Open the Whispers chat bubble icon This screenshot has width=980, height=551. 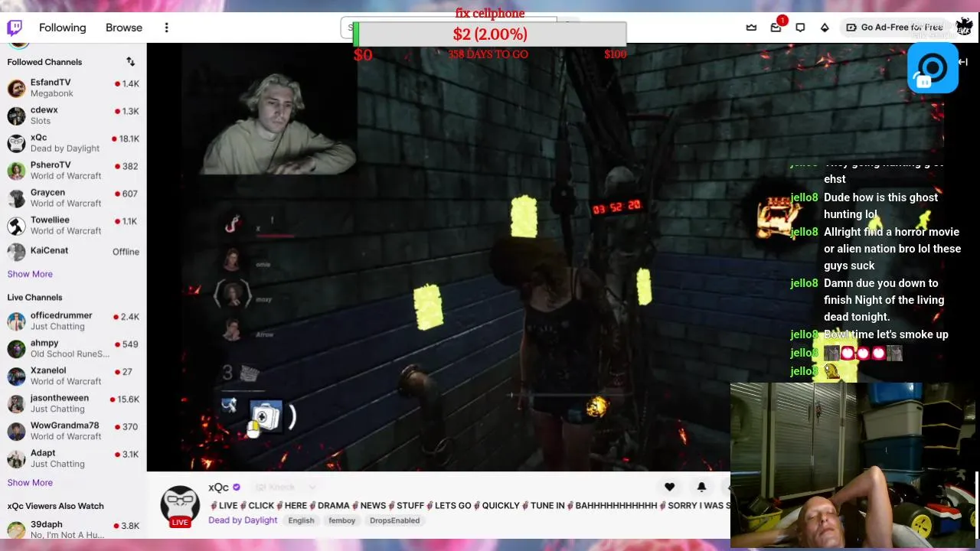800,28
